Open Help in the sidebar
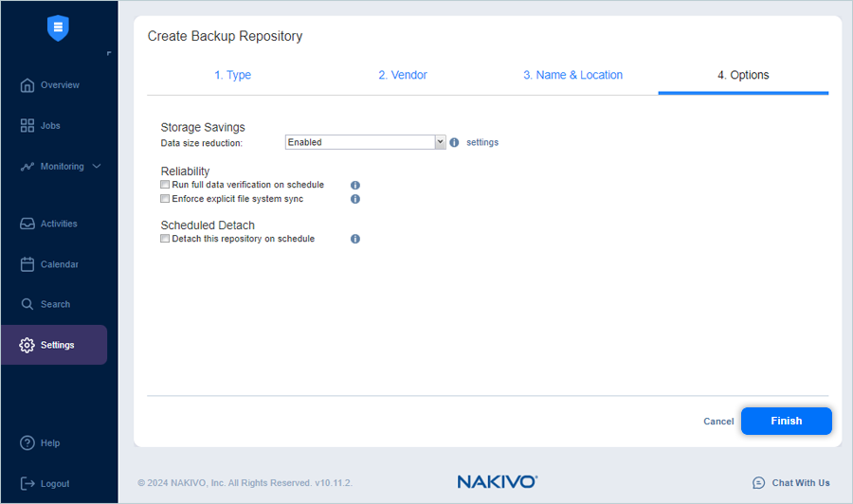Screen dimensions: 853x504 (x=50, y=443)
